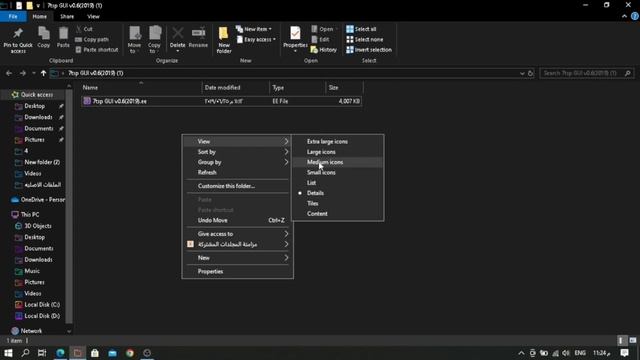Open recent locations dropdown arrow
This screenshot has height=360, width=640.
[33, 73]
